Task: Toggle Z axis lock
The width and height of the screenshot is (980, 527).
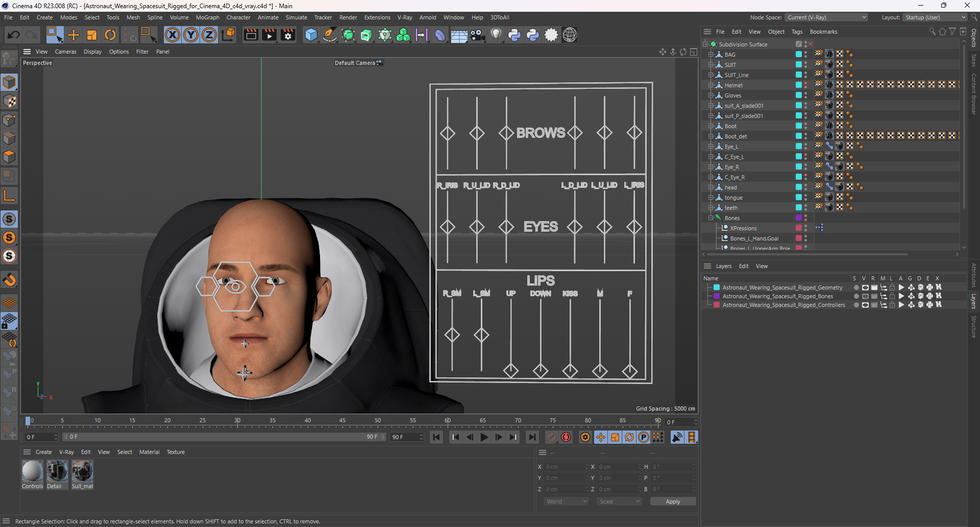Action: [209, 35]
